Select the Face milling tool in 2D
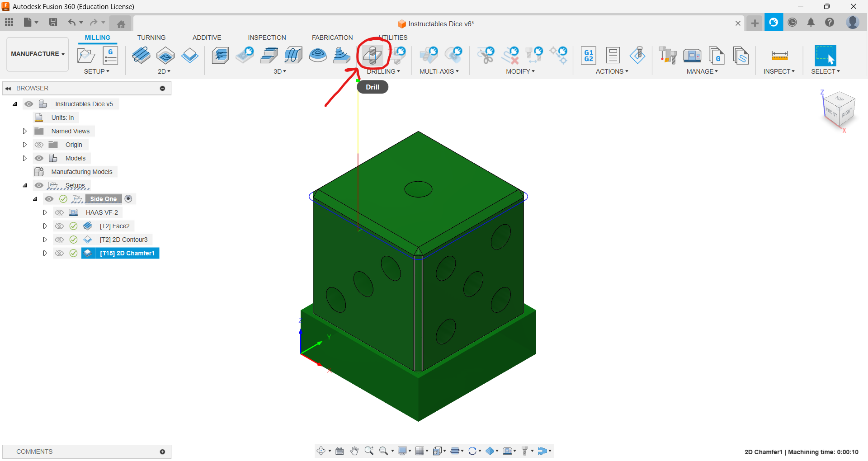The image size is (868, 461). pos(142,55)
